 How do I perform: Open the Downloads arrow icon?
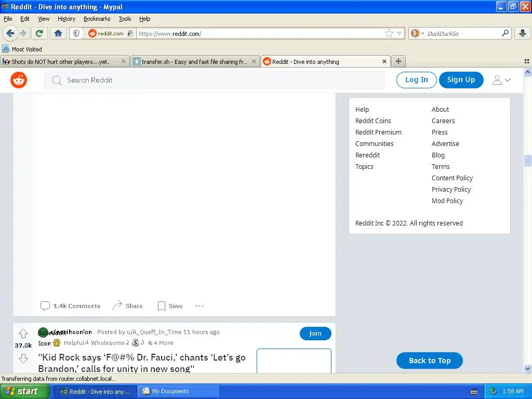523,33
